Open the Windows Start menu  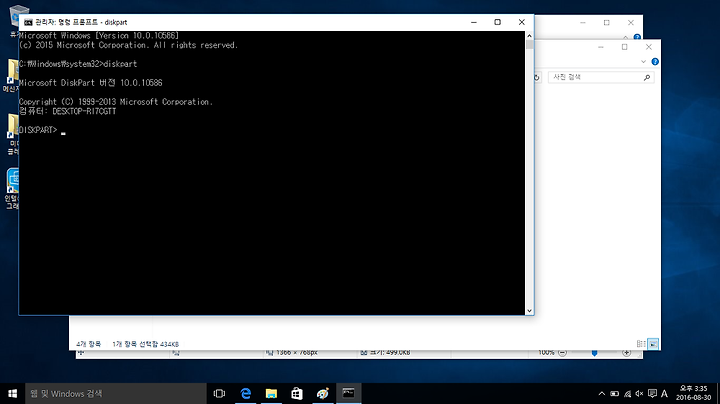coord(12,393)
